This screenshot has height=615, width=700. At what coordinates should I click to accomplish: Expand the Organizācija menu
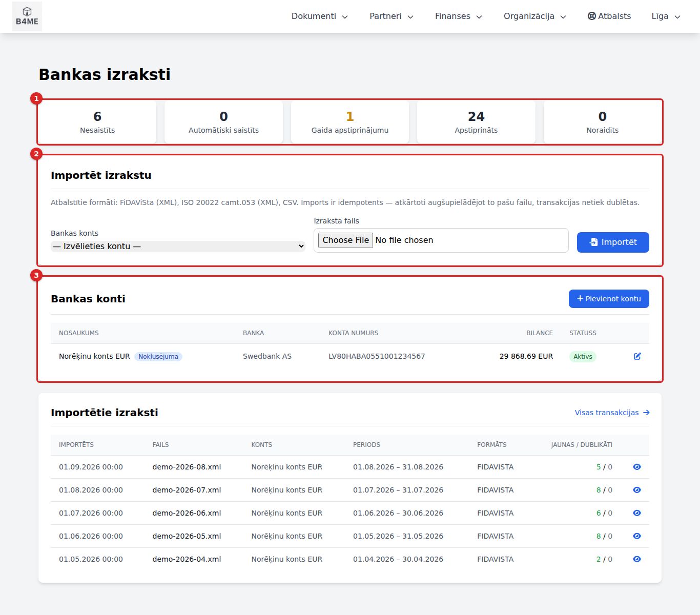pos(535,16)
